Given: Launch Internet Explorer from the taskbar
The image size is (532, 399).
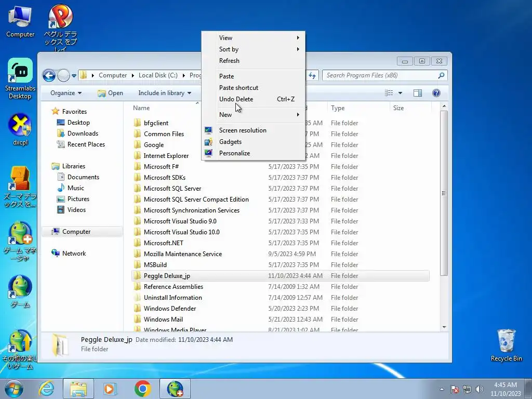Looking at the screenshot, I should pyautogui.click(x=46, y=389).
